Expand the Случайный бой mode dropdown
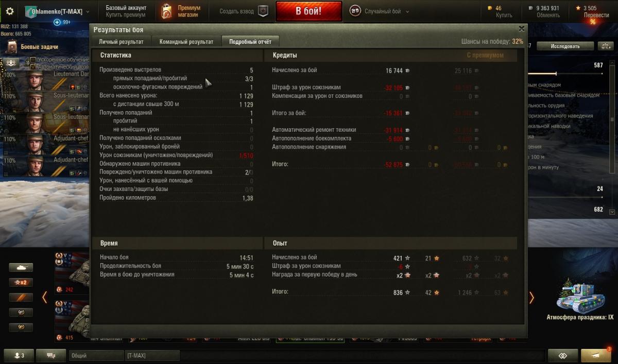618x364 pixels. [x=407, y=11]
